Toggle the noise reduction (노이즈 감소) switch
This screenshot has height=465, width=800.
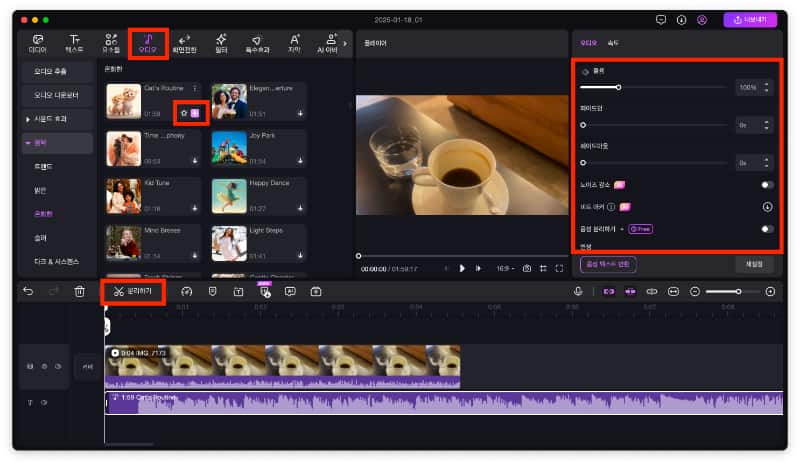coord(767,185)
